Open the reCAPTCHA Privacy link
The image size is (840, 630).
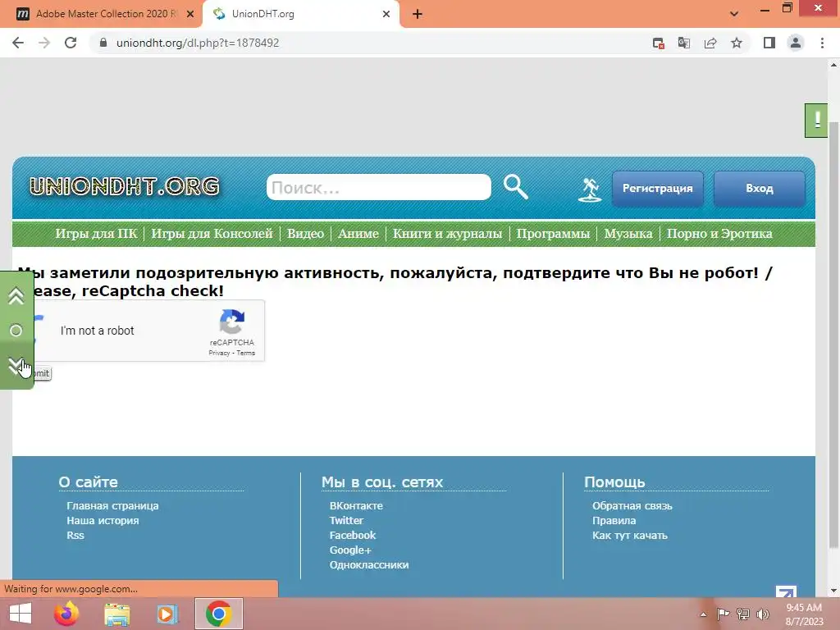pos(219,353)
